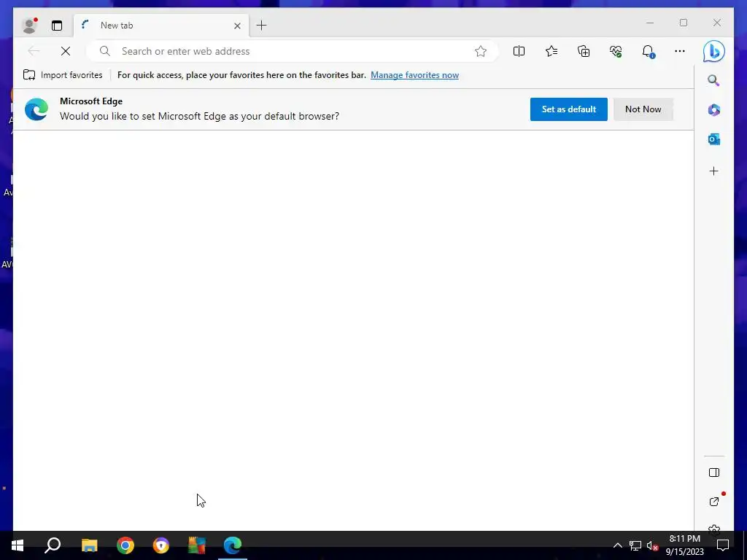Screen dimensions: 747x560
Task: Open notifications bell icon
Action: pos(648,51)
